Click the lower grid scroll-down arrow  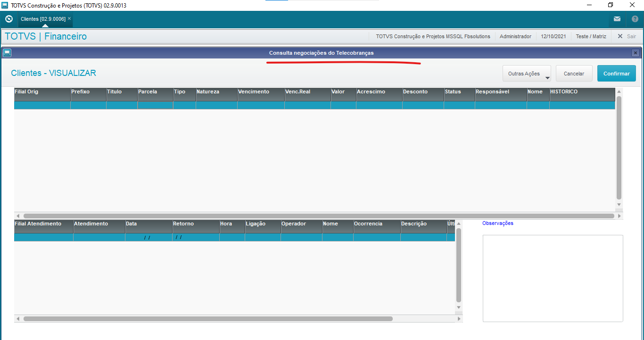coord(459,307)
